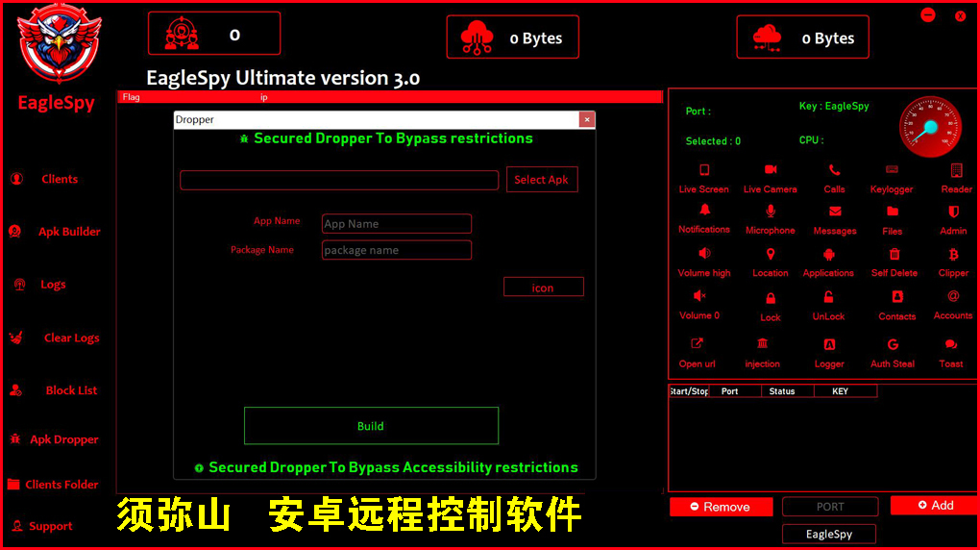The width and height of the screenshot is (980, 550).
Task: Open the Live Screen feature icon
Action: click(704, 170)
